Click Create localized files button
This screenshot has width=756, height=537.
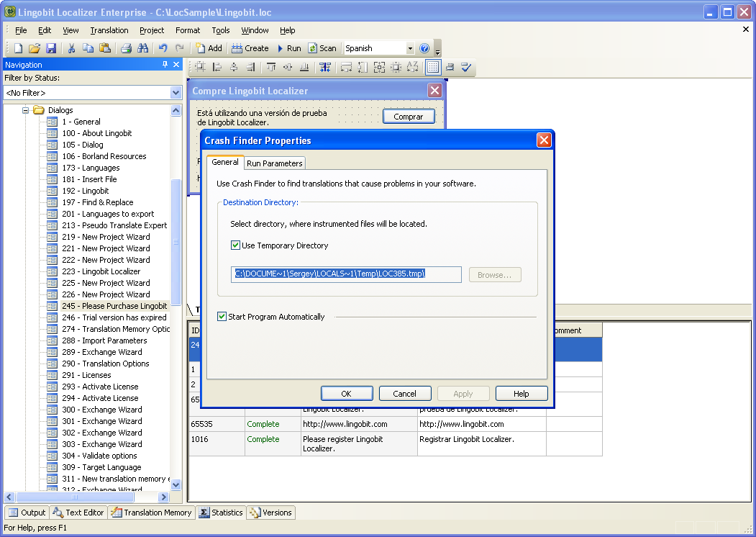tap(250, 48)
